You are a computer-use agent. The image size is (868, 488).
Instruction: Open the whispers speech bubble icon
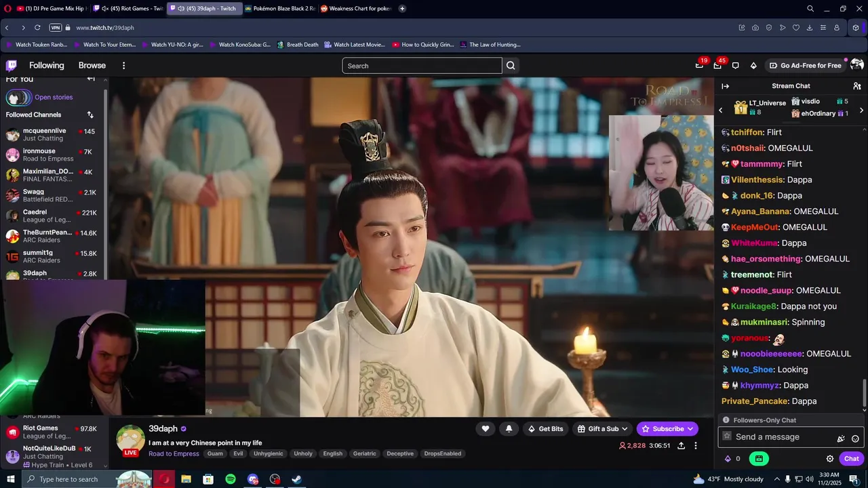pos(735,66)
